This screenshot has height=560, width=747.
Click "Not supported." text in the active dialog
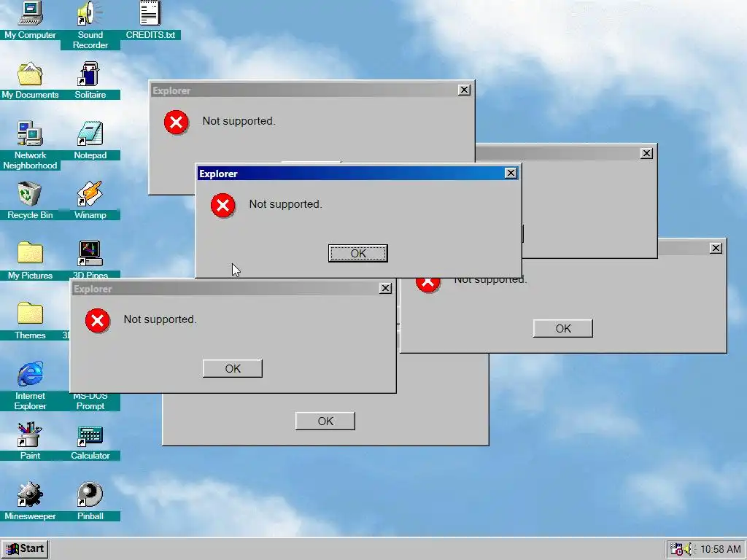pos(286,204)
